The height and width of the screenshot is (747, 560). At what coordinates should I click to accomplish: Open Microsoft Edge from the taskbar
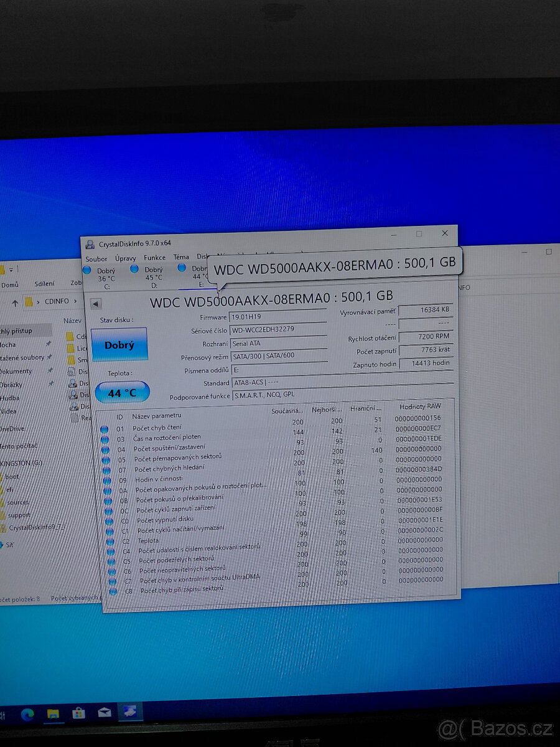(x=29, y=713)
